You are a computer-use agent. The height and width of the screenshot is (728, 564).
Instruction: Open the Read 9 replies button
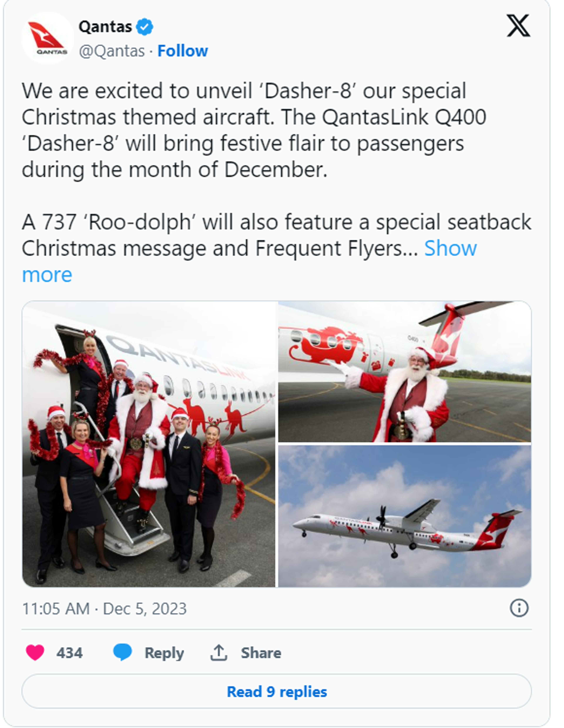(277, 692)
